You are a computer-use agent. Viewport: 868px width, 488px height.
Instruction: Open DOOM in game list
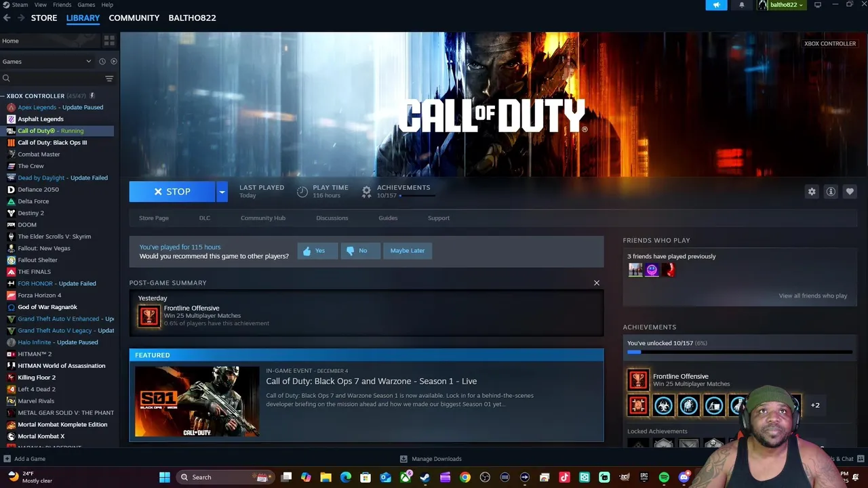27,224
